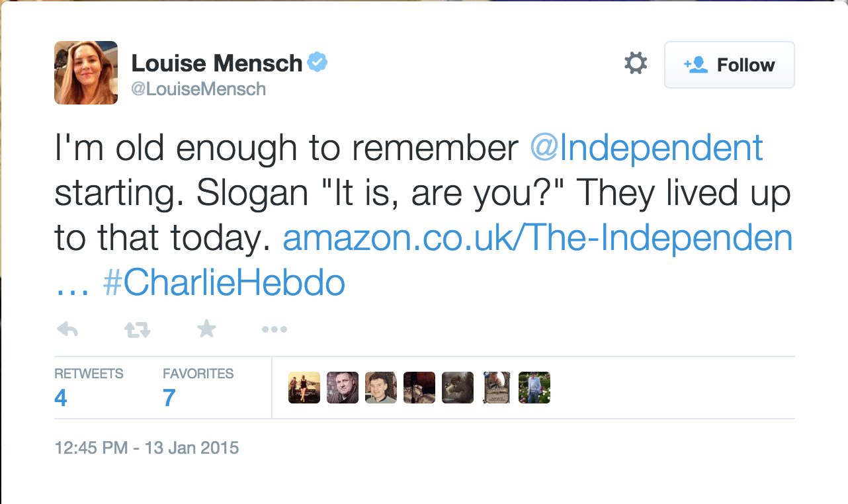Open Louise Mensch's profile picture
The image size is (848, 504).
(86, 73)
